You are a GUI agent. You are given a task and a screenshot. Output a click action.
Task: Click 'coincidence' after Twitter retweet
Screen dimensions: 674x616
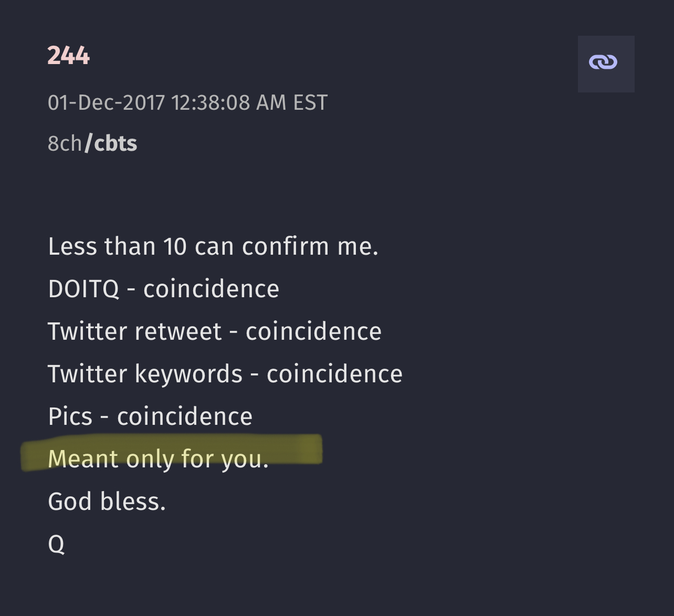(313, 331)
